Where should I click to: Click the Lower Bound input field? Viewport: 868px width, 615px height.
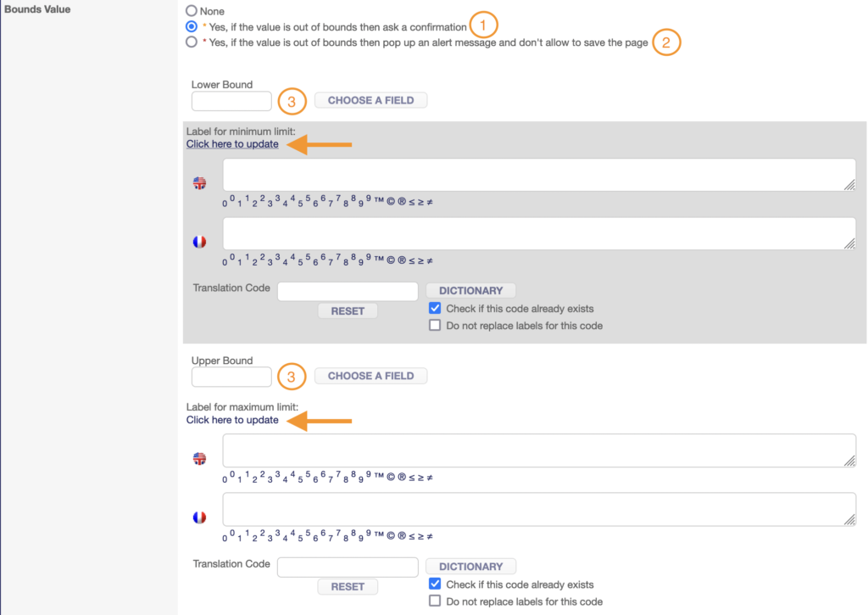[231, 101]
